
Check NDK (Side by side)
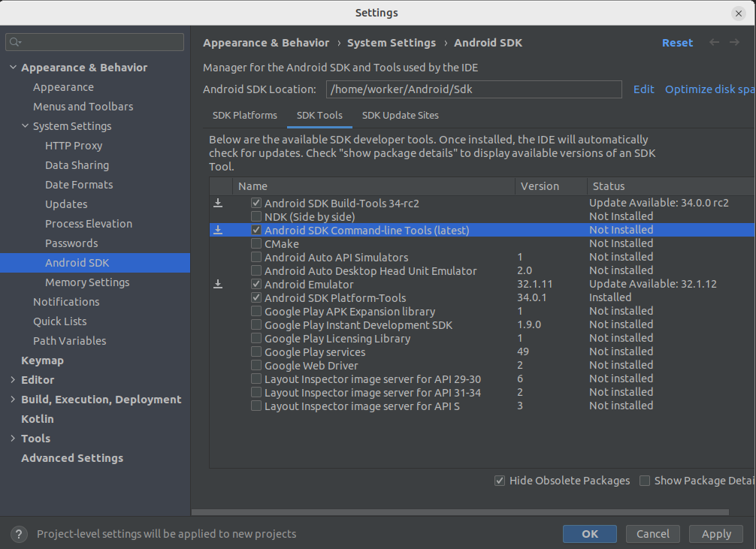(256, 216)
